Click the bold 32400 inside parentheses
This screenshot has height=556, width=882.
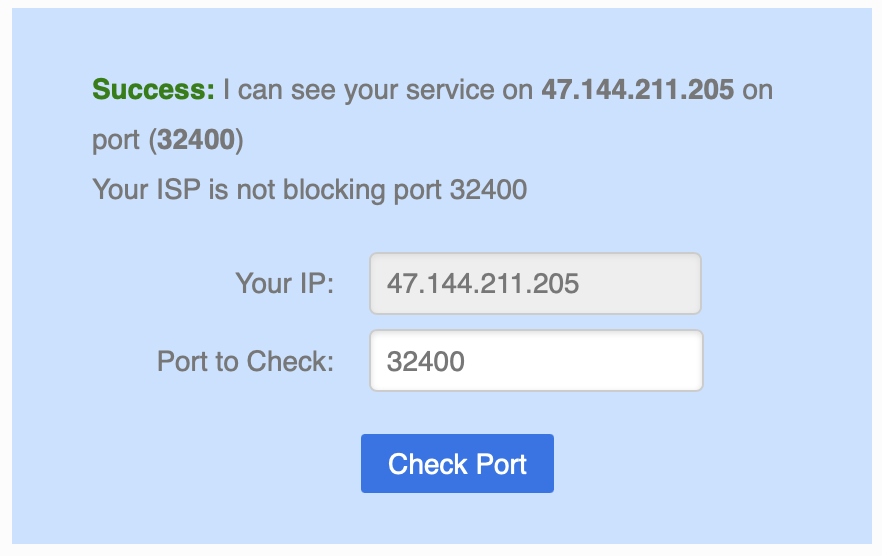pyautogui.click(x=196, y=139)
